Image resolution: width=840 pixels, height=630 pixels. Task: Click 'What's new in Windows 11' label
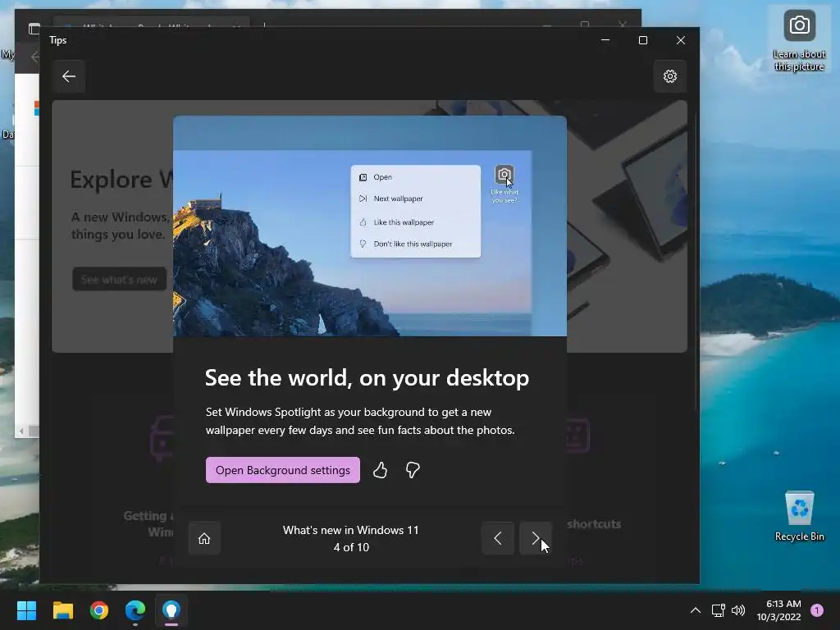[x=351, y=530]
